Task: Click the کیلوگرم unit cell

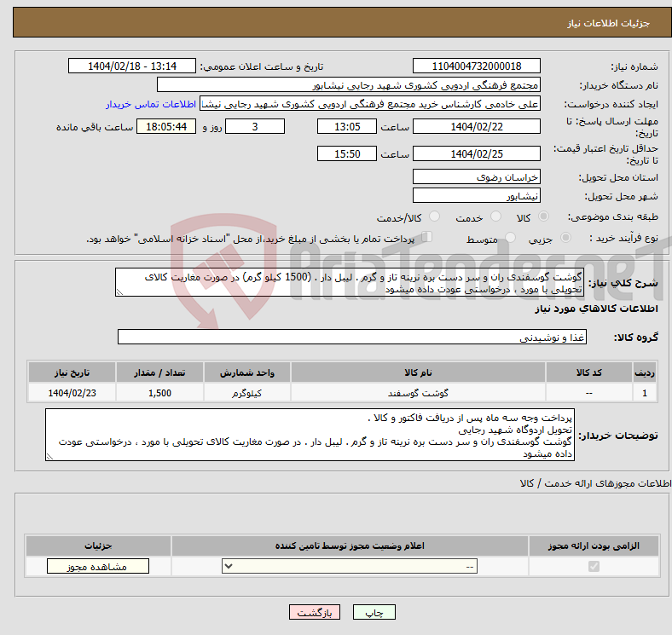Action: coord(247,393)
